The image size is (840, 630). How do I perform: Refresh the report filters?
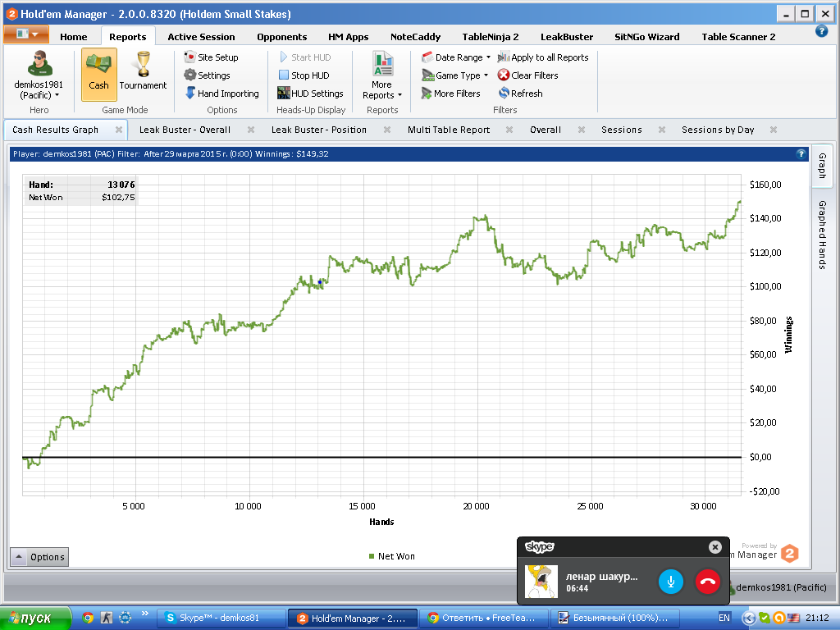[521, 94]
